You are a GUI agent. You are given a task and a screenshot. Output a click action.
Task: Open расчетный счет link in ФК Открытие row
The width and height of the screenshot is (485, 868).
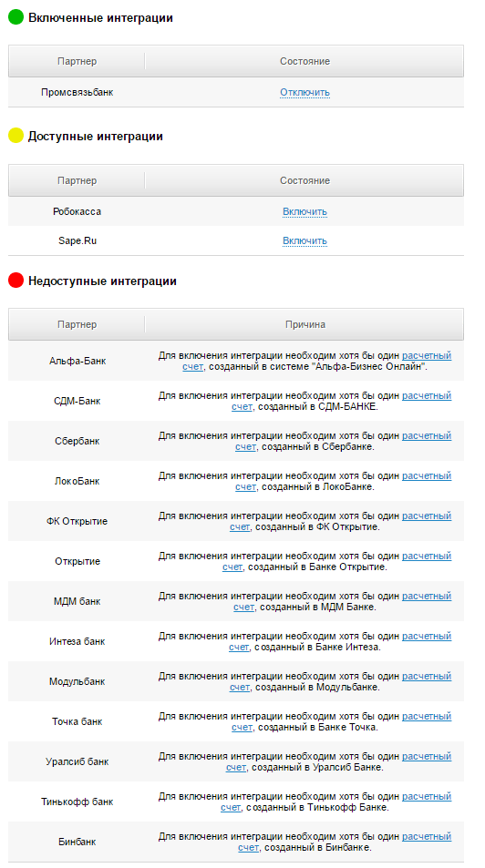point(427,516)
